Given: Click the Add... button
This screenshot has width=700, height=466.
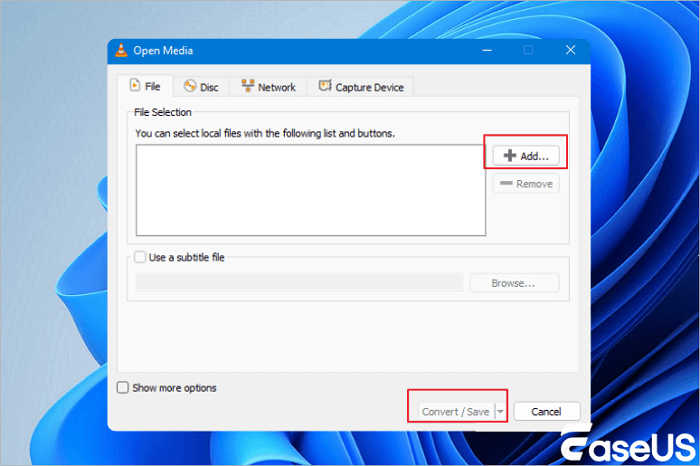Looking at the screenshot, I should [x=526, y=156].
